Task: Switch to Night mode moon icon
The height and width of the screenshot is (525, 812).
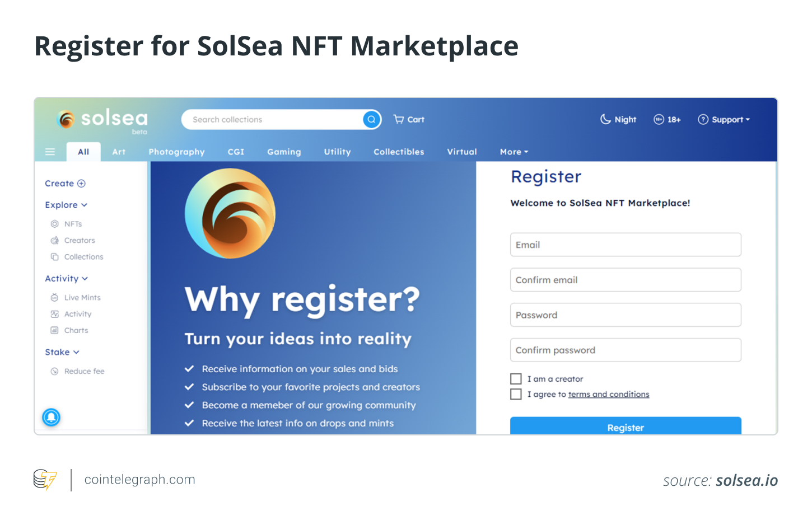Action: coord(605,119)
